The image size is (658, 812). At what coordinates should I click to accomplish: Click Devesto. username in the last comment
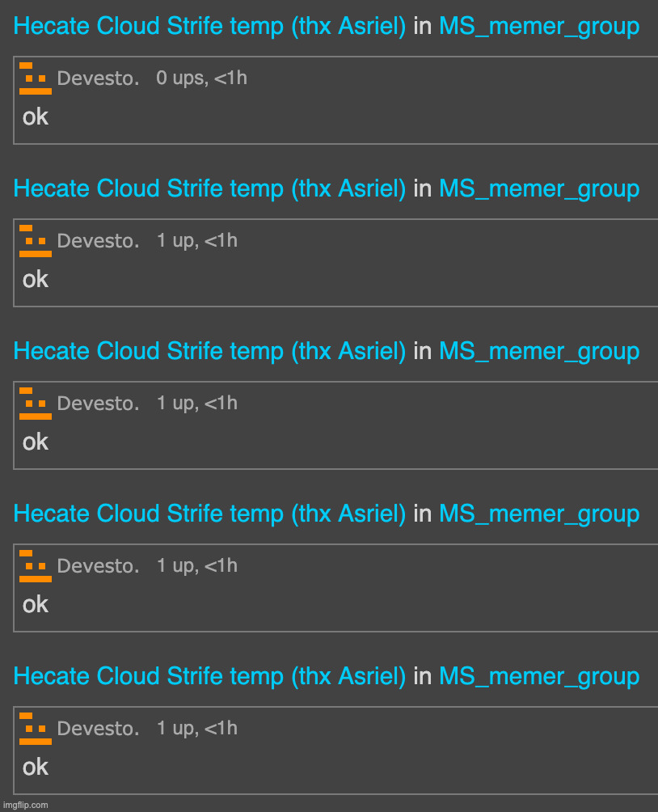click(98, 730)
